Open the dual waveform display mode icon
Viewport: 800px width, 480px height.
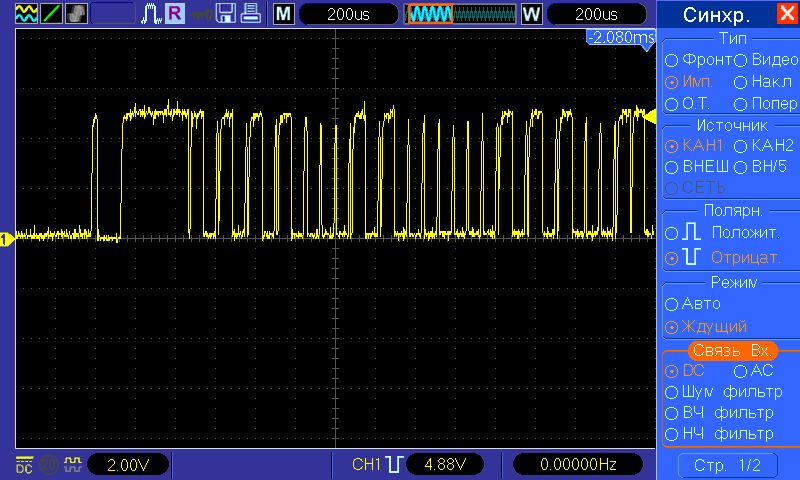[26, 13]
